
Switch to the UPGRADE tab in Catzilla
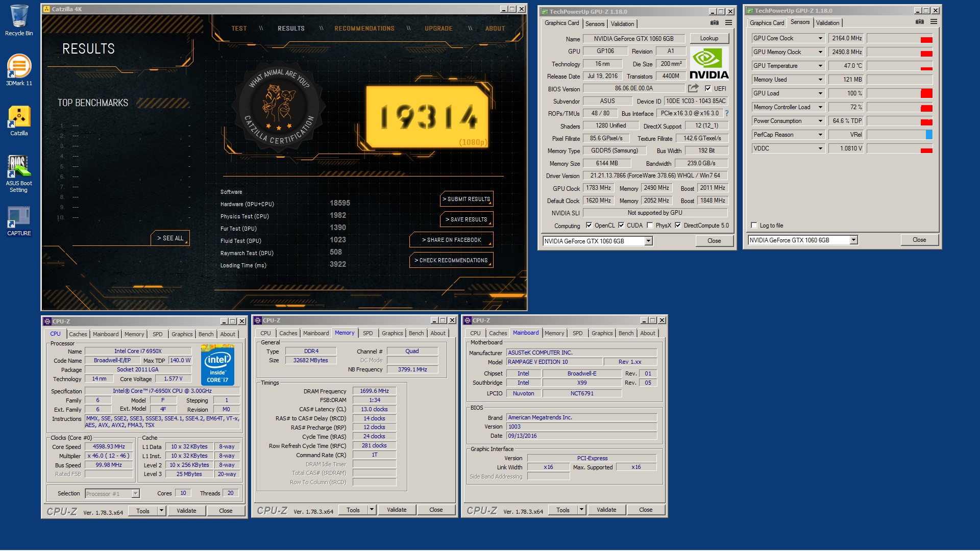[438, 29]
